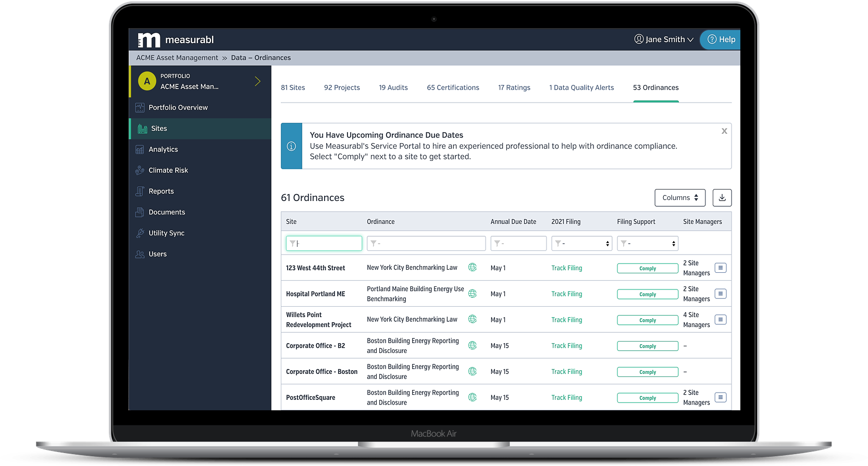Open site managers list for PostOfficeSquare
Screen dimensions: 868x466
(x=721, y=398)
